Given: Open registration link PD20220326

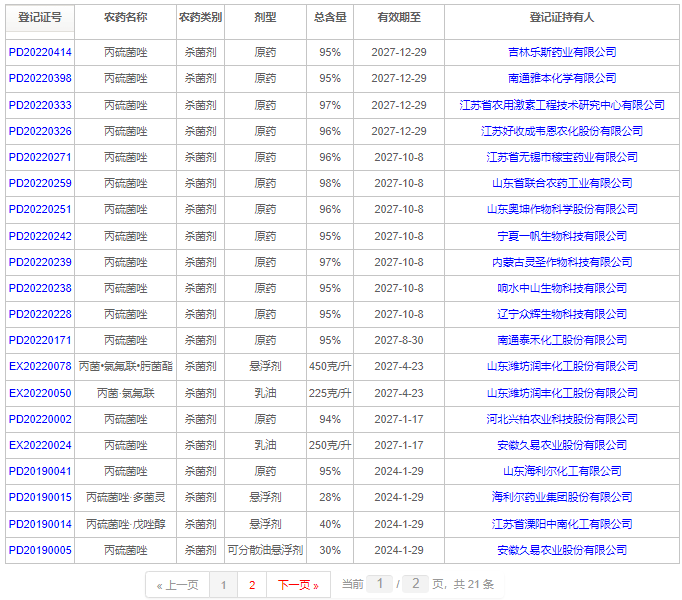Looking at the screenshot, I should click(x=40, y=131).
